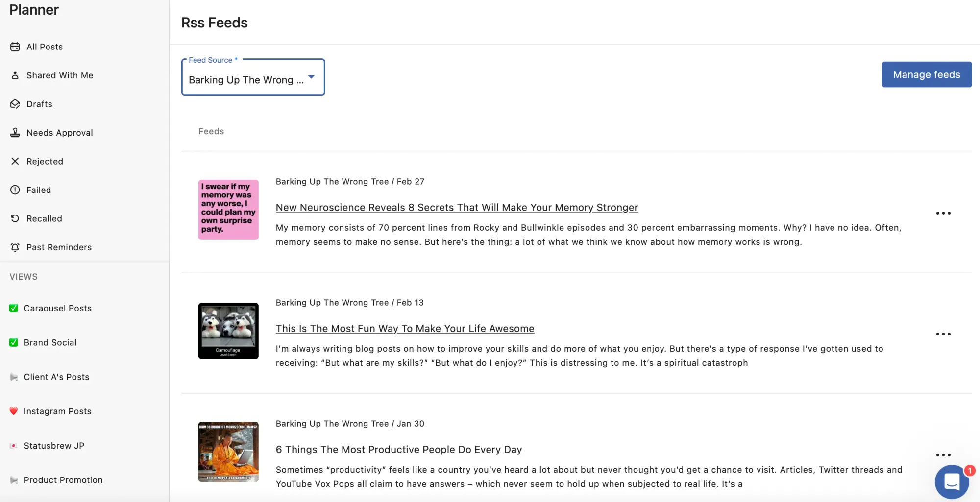Click the Rejected X icon

[15, 161]
